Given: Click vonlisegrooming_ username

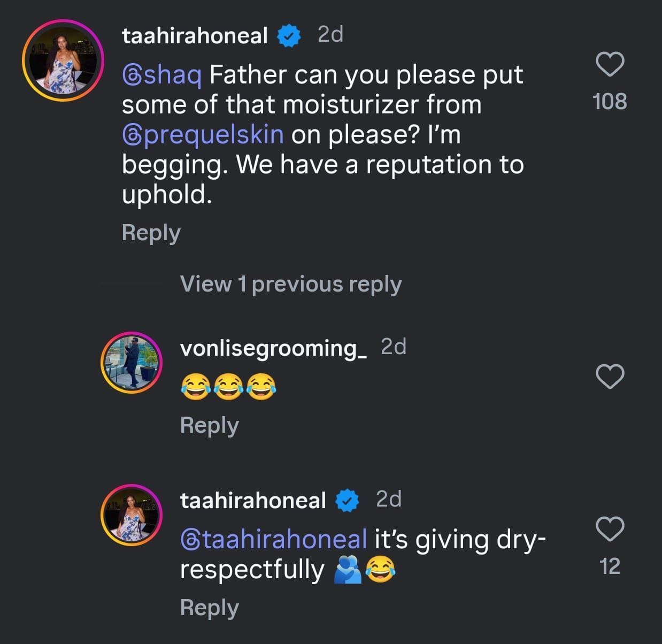Looking at the screenshot, I should 273,348.
